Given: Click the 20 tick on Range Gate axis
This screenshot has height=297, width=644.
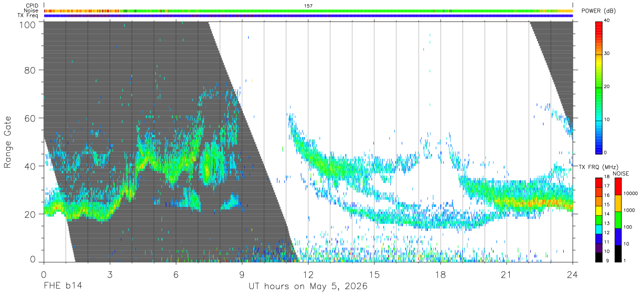Looking at the screenshot, I should point(30,214).
